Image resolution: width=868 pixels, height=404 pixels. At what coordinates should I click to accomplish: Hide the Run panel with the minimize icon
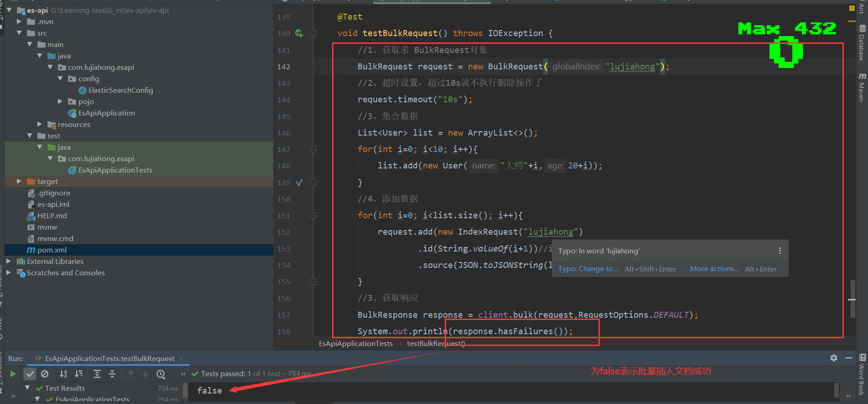coord(848,358)
